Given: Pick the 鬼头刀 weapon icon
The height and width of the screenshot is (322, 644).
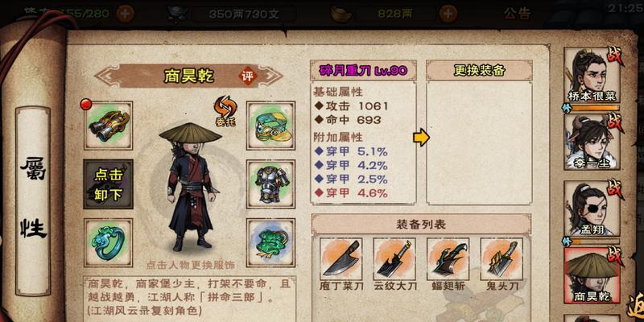Looking at the screenshot, I should [x=502, y=259].
